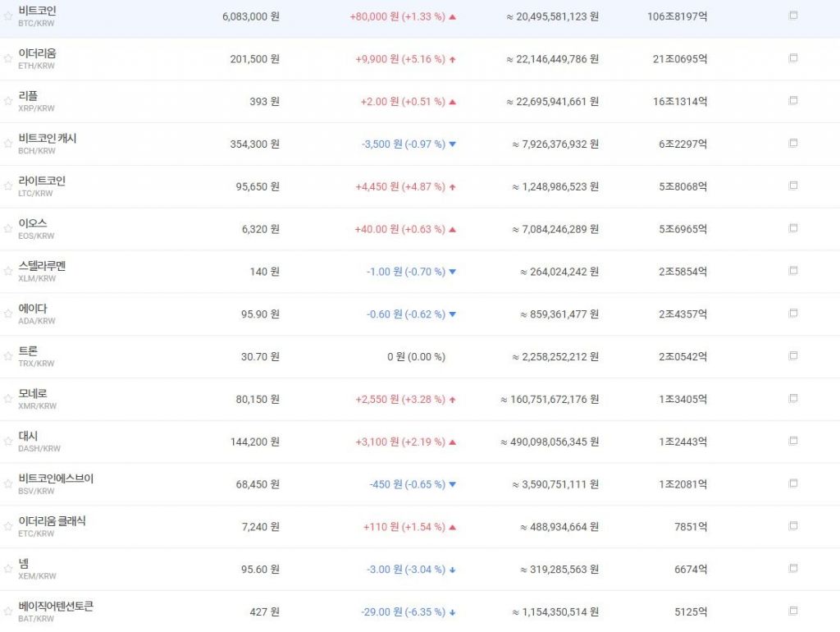Image resolution: width=840 pixels, height=632 pixels.
Task: Click the right-side icon for 모네로
Action: (792, 398)
